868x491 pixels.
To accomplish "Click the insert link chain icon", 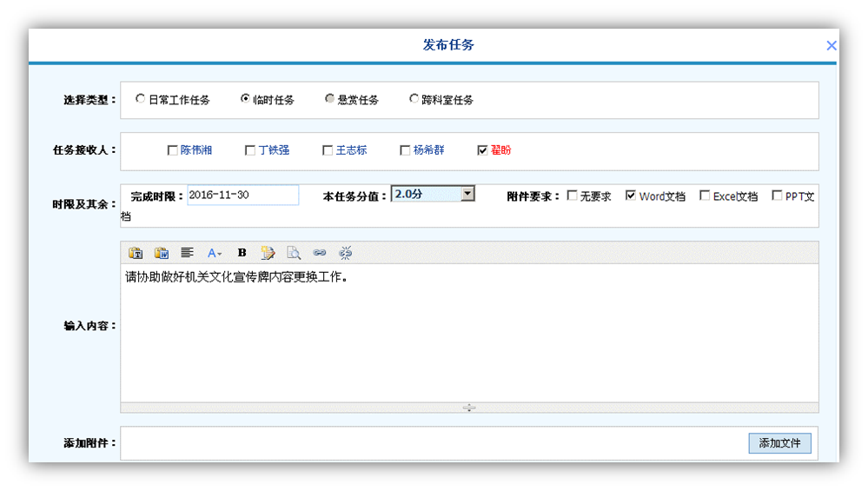I will pyautogui.click(x=320, y=253).
